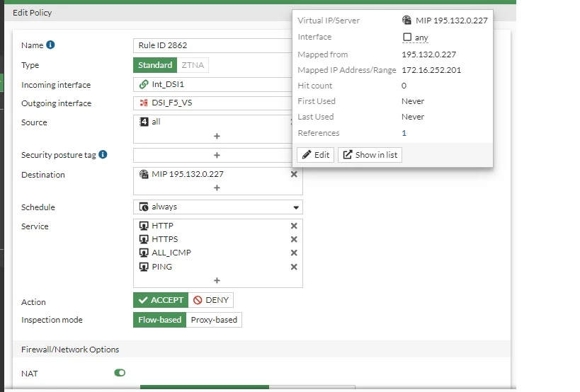Image resolution: width=580 pixels, height=392 pixels.
Task: Click the Name input field
Action: pyautogui.click(x=212, y=45)
